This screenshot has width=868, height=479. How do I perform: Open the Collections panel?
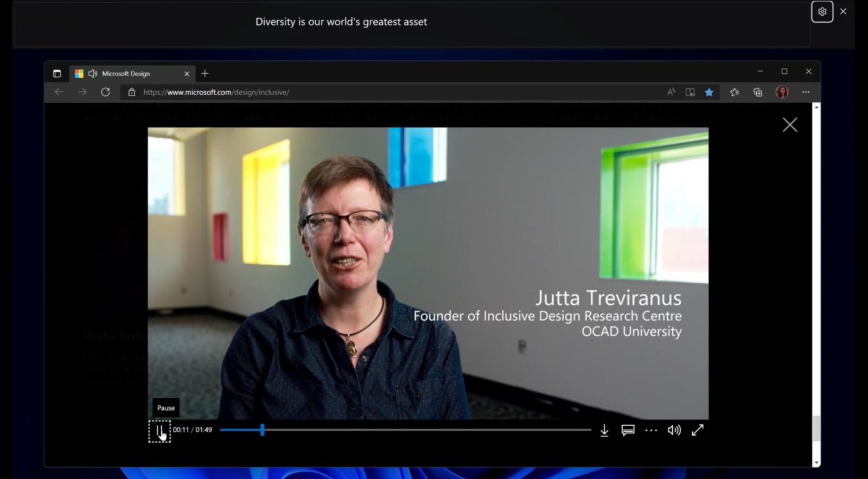click(x=758, y=92)
